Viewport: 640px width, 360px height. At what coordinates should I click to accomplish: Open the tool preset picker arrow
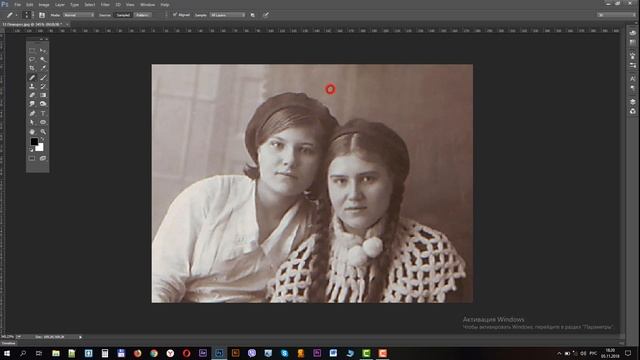click(x=16, y=15)
